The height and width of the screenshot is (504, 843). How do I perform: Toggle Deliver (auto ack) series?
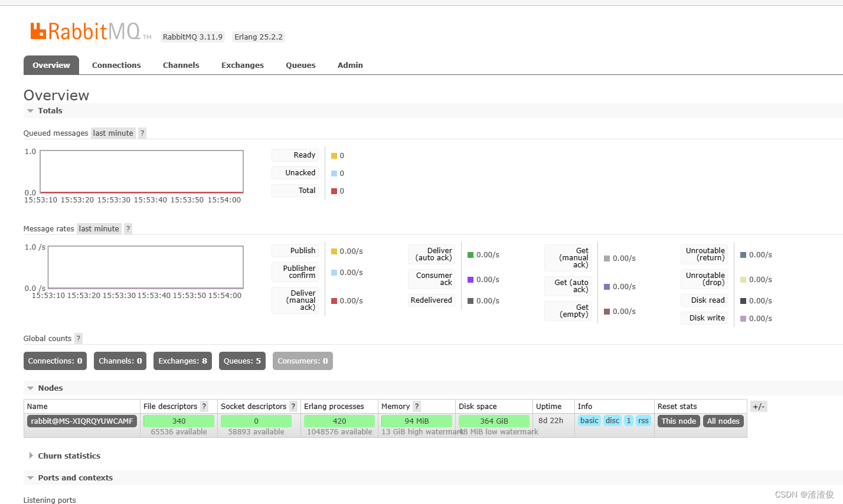(x=432, y=254)
